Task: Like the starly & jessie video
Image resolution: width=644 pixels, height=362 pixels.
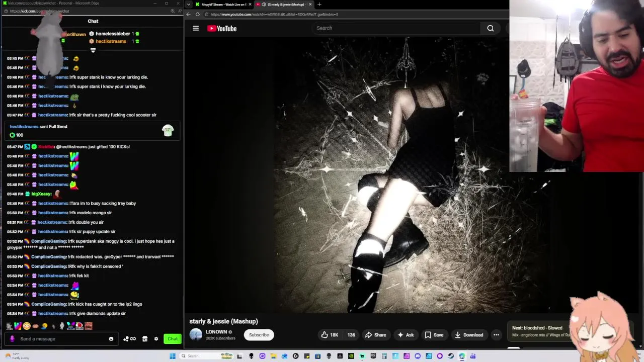Action: [x=330, y=335]
